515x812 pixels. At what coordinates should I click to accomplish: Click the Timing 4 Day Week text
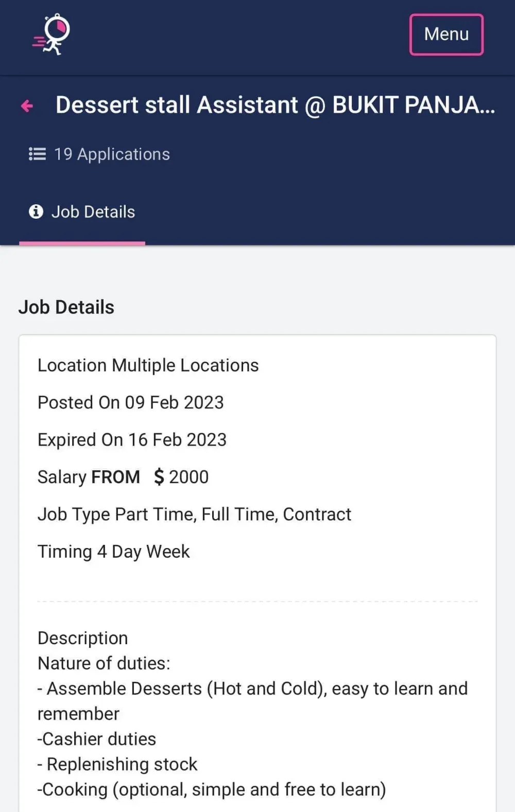pos(114,552)
